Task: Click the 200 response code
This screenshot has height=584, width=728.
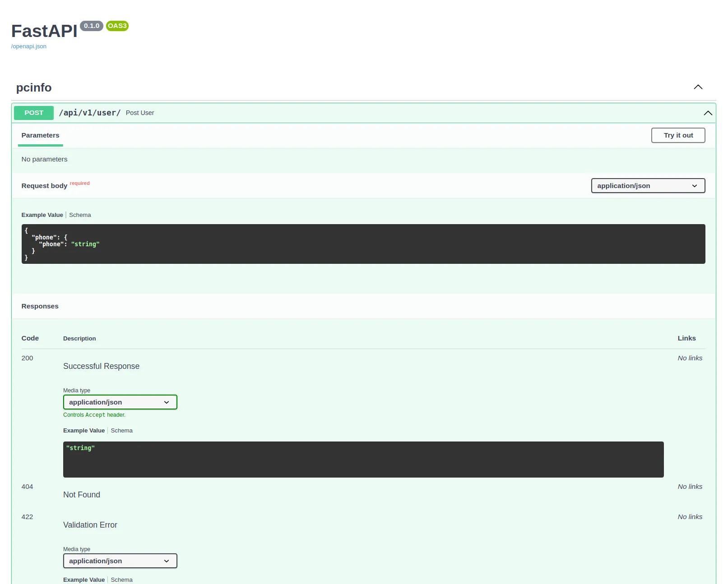Action: tap(27, 358)
